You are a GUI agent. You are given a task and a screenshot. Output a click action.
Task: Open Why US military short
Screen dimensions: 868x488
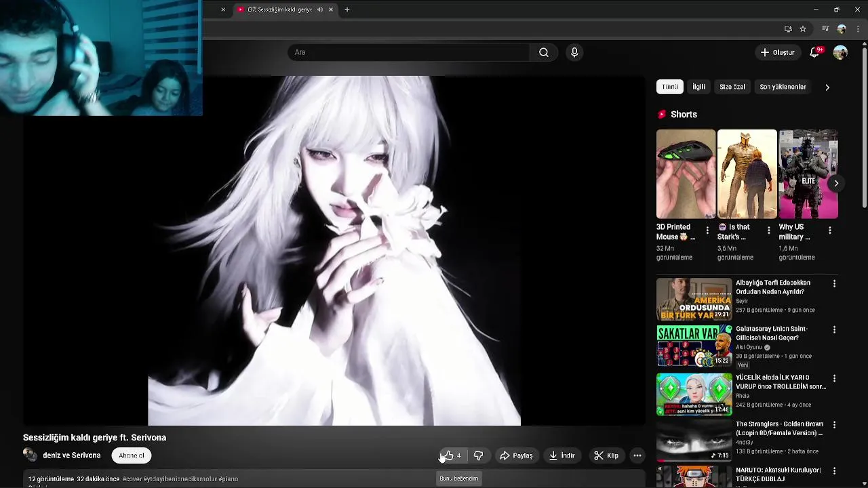coord(808,174)
